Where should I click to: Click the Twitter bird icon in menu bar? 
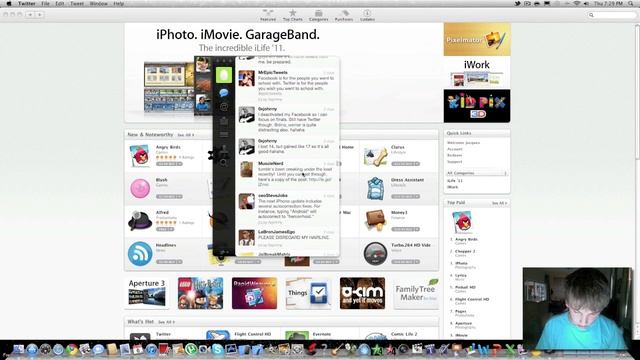[517, 3]
